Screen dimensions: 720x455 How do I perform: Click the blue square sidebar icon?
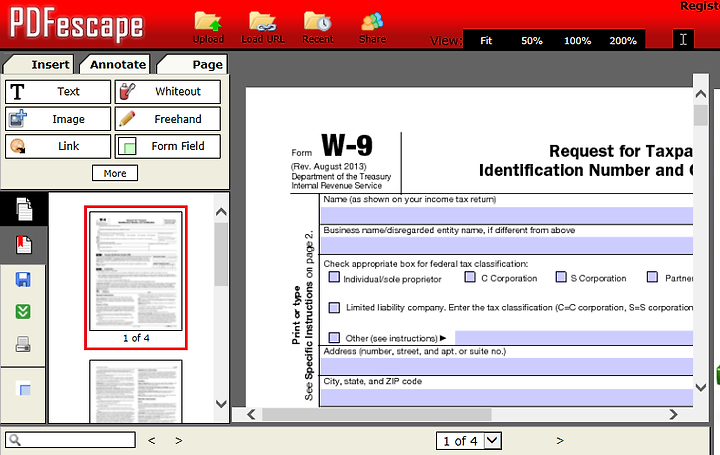[23, 389]
